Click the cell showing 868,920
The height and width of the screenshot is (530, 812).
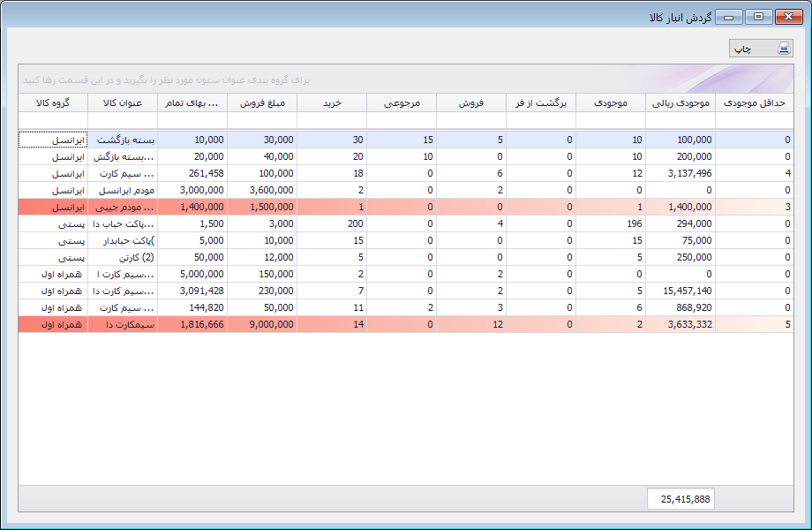[680, 307]
